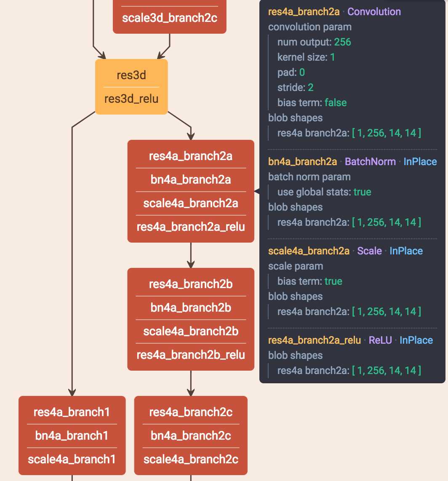Click the kernel size value 1
The height and width of the screenshot is (481, 448).
(x=332, y=57)
